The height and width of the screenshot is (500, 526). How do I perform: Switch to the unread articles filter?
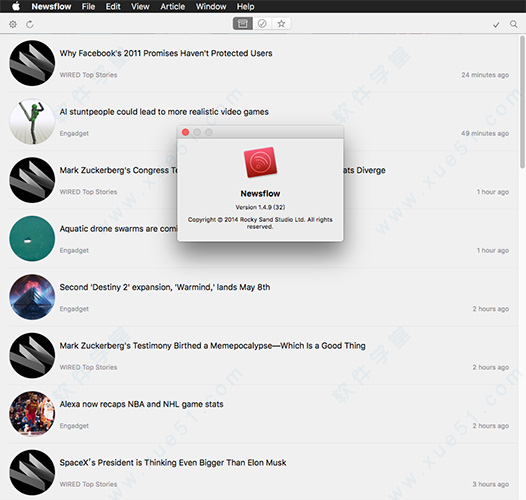(x=262, y=24)
